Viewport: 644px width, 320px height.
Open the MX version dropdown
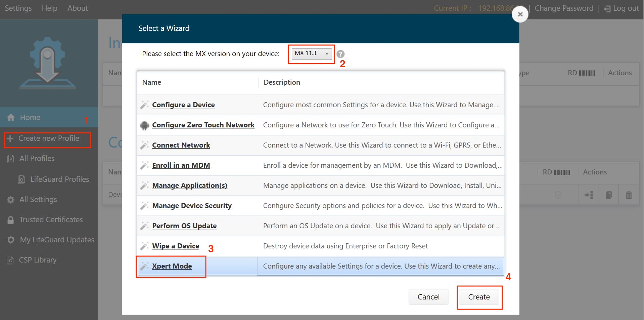pos(312,53)
